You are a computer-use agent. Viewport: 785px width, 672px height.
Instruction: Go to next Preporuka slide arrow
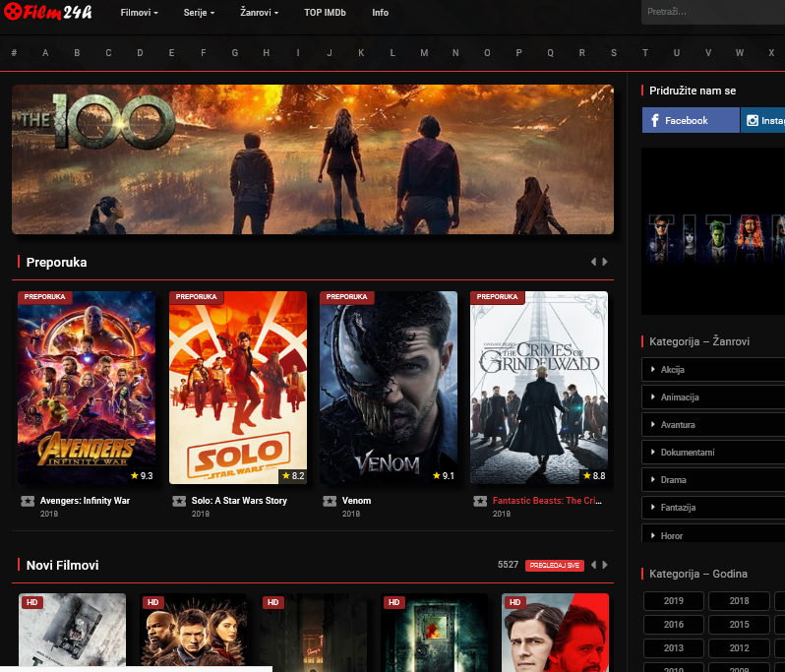(605, 262)
